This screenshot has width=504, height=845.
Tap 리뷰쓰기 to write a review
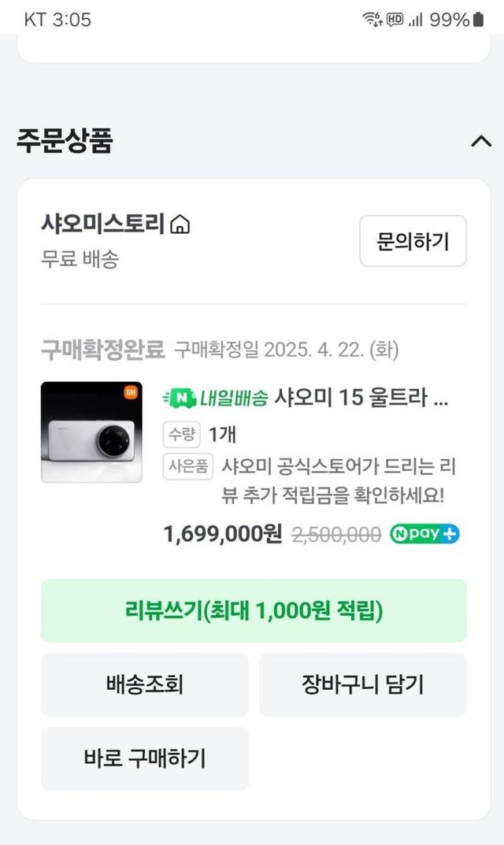tap(254, 611)
